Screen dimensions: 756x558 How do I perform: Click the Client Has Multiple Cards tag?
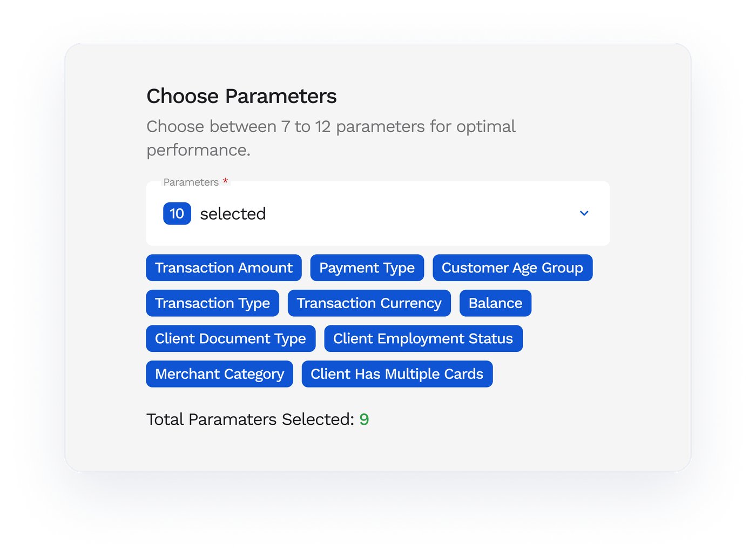(x=397, y=374)
